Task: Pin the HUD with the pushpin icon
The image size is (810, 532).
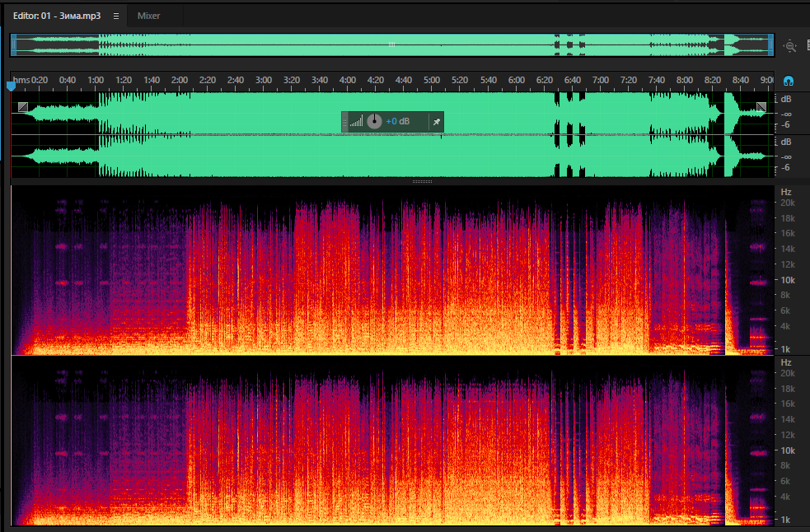Action: click(x=436, y=122)
